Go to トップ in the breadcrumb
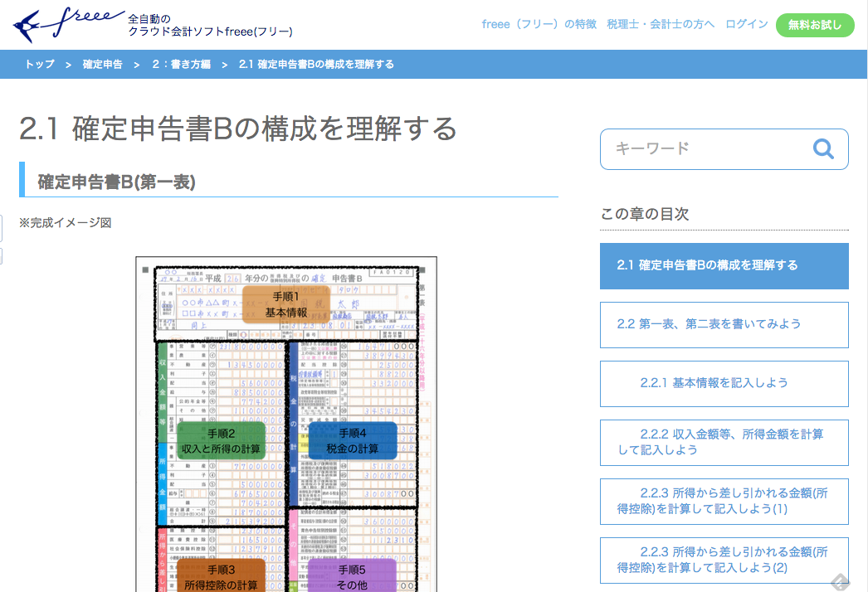 (39, 65)
